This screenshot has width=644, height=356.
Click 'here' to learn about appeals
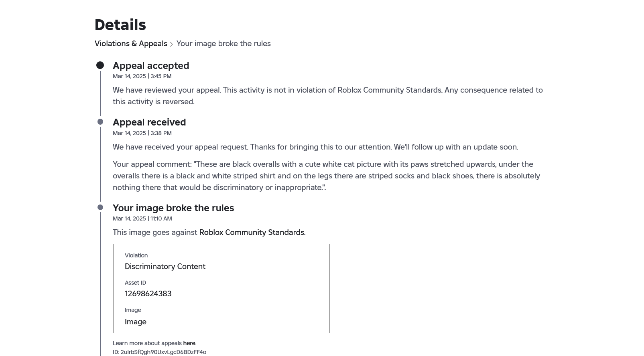click(189, 343)
